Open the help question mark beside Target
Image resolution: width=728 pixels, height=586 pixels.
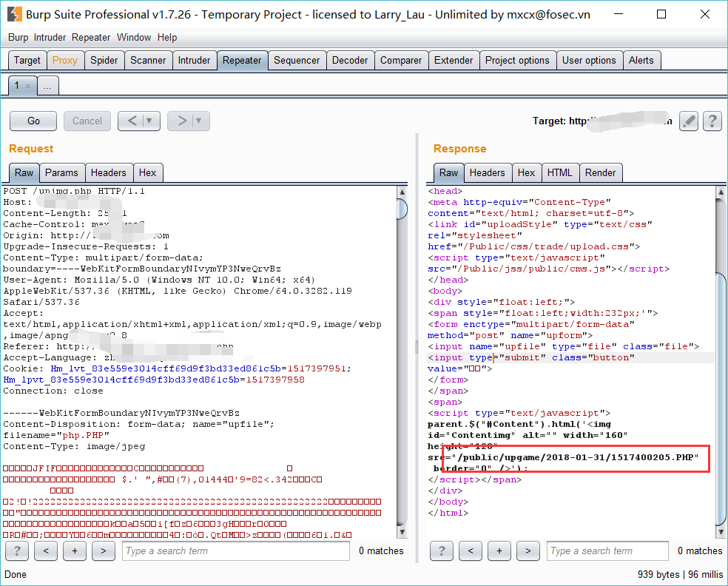pos(712,121)
